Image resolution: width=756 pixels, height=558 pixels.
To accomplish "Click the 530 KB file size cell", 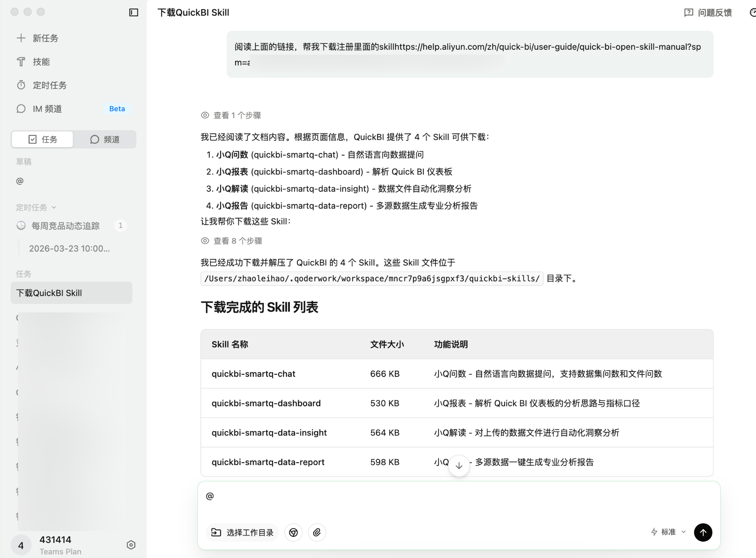I will (x=385, y=403).
